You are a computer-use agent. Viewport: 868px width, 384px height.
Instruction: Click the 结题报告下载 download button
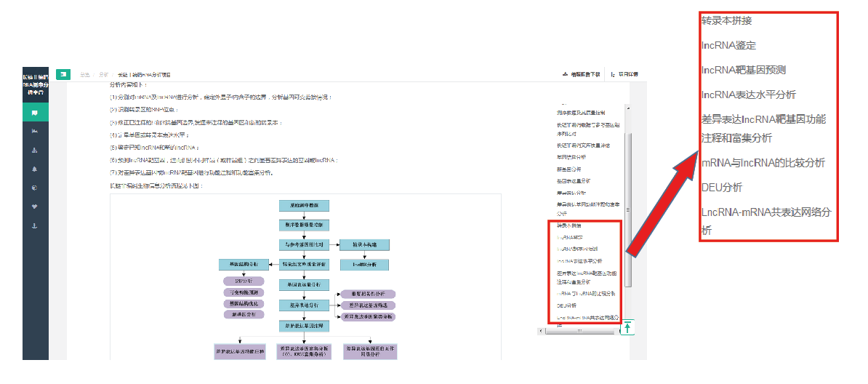click(582, 74)
